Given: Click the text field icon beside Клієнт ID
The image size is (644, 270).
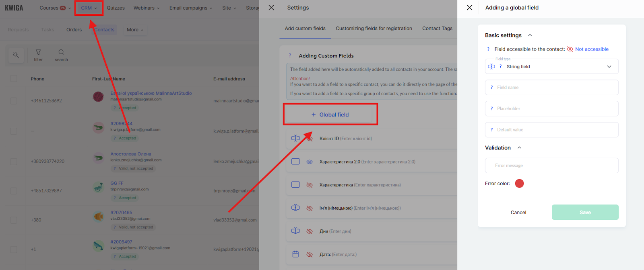Looking at the screenshot, I should click(x=295, y=138).
